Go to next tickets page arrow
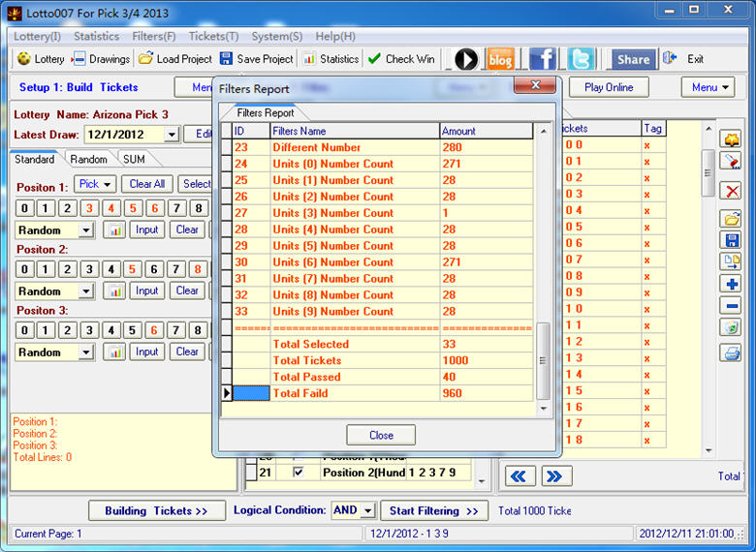This screenshot has height=552, width=756. (555, 476)
